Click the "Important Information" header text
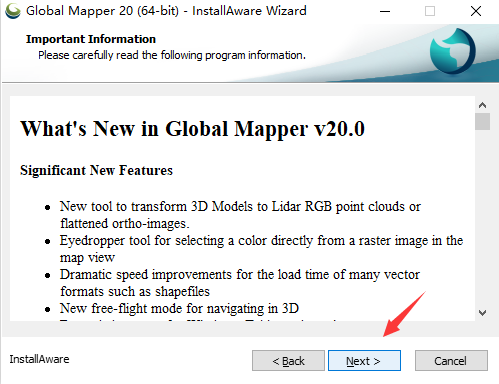 (x=91, y=39)
